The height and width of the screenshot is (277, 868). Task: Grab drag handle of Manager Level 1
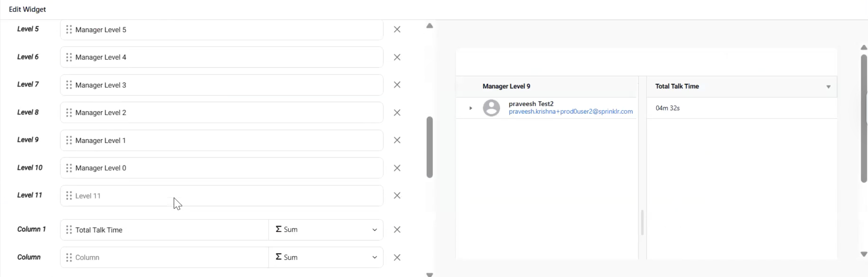[x=69, y=140]
